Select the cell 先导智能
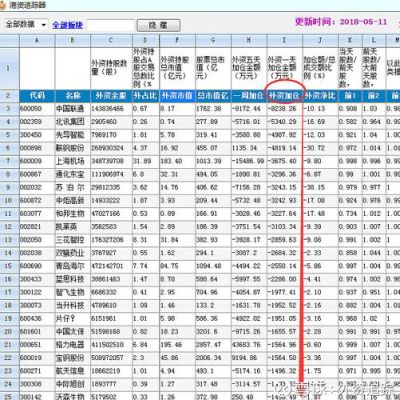The height and width of the screenshot is (400, 400). pyautogui.click(x=73, y=135)
